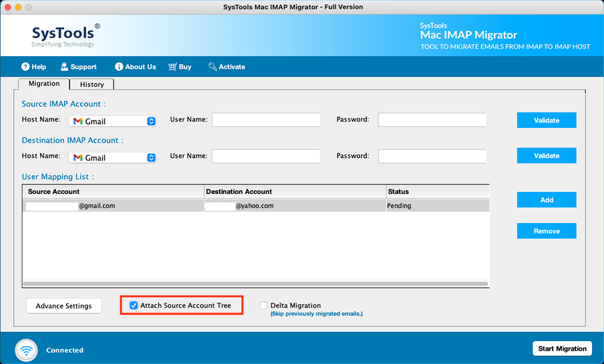Focus the Source Password field

432,120
